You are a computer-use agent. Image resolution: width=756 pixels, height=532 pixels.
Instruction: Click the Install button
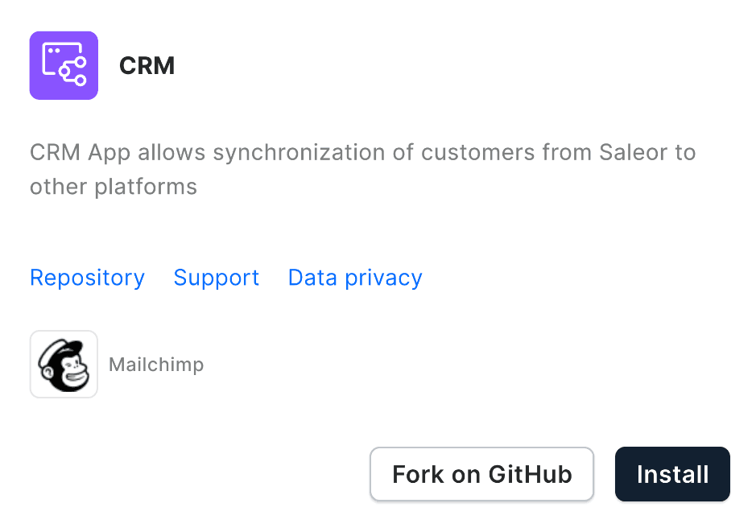tap(672, 474)
